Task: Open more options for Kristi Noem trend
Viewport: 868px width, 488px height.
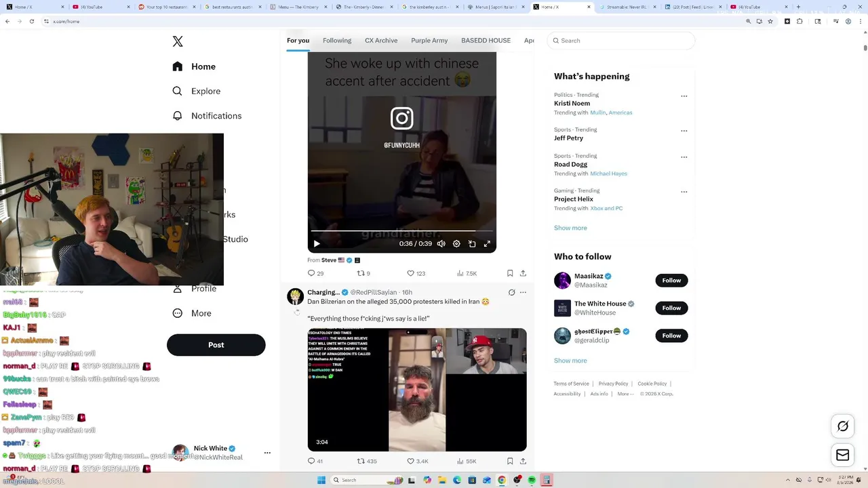Action: tap(684, 96)
